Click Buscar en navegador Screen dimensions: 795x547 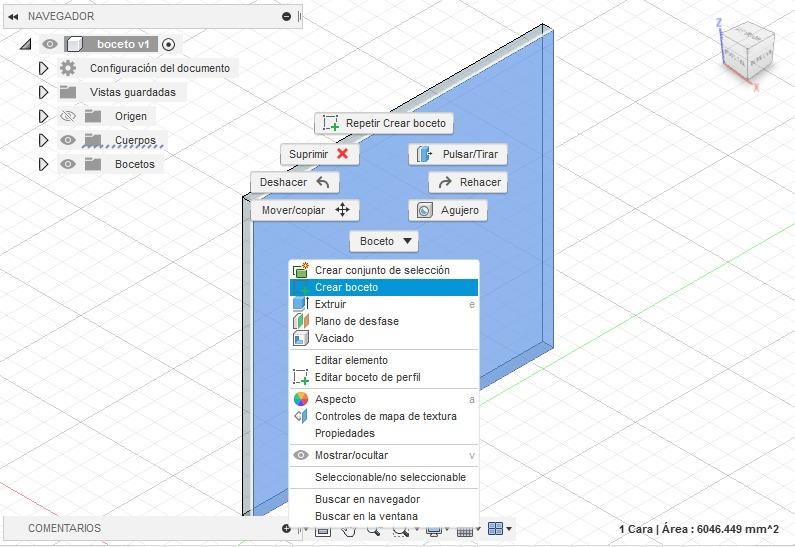coord(384,499)
